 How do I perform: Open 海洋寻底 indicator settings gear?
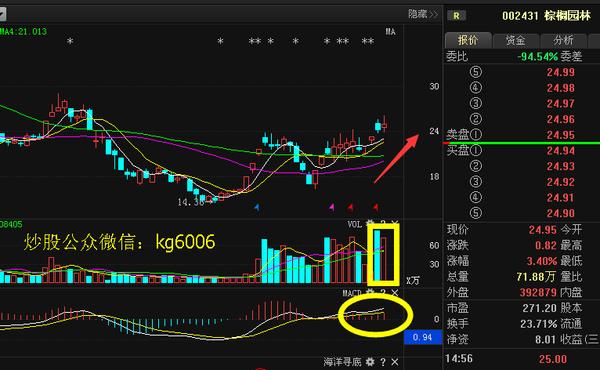[x=370, y=362]
